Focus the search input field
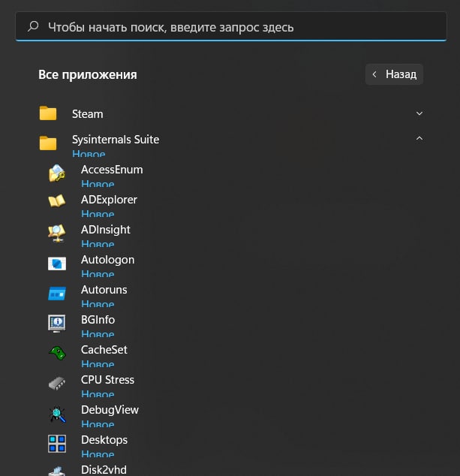Viewport: 460px width, 476px height. coord(231,26)
